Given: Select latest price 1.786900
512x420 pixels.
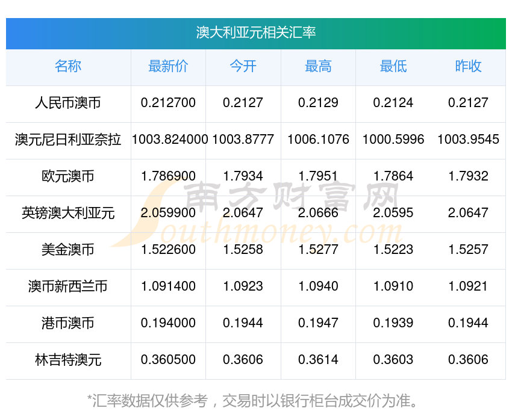Looking at the screenshot, I should click(168, 176).
